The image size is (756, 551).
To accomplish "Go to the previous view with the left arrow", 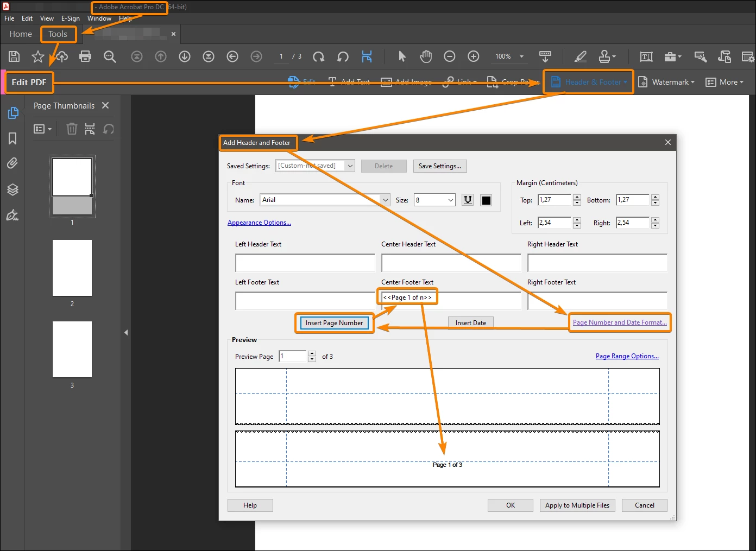I will click(232, 56).
